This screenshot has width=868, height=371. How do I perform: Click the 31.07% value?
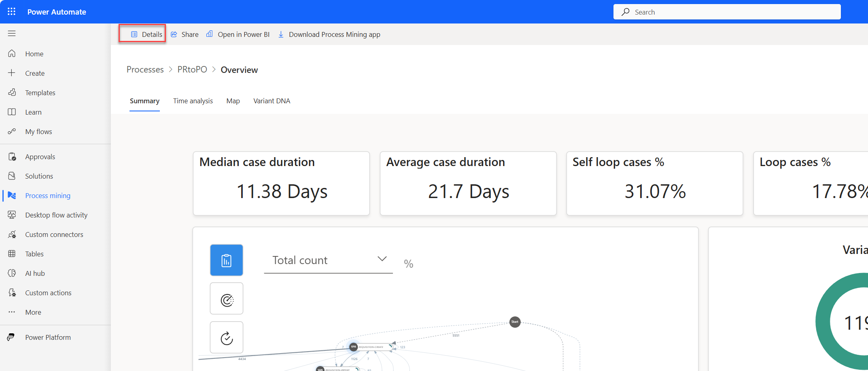(655, 192)
